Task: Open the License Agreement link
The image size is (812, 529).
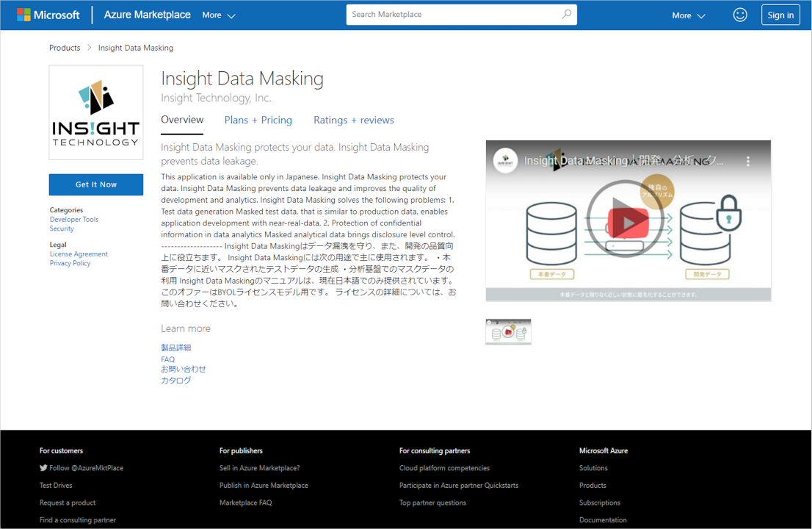Action: [79, 254]
